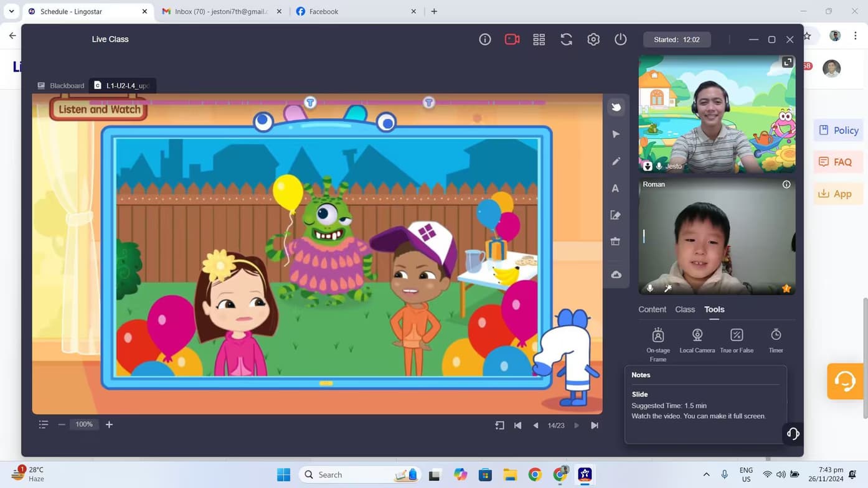This screenshot has height=488, width=868.
Task: Open the Live Class settings gear
Action: (593, 39)
